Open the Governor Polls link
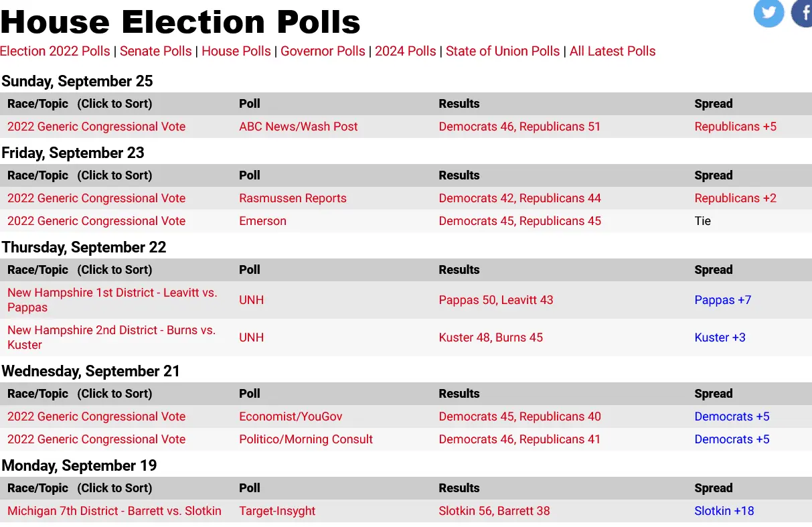Viewport: 812px width, 527px height. (x=323, y=52)
